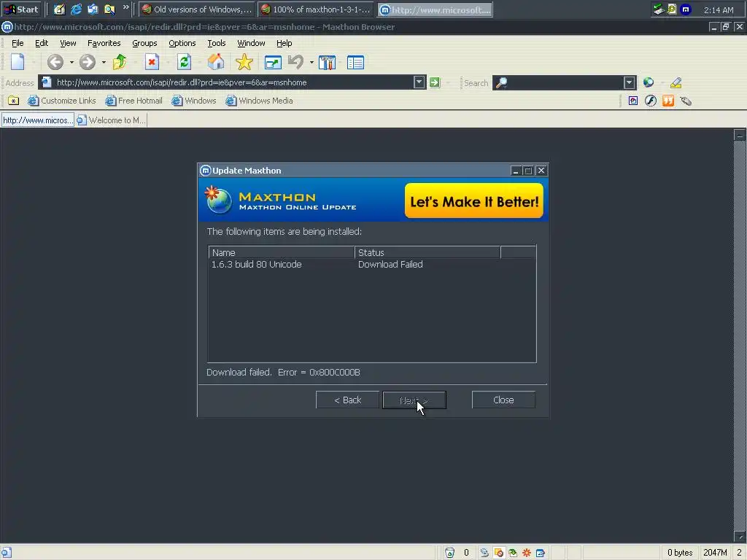
Task: Click the highlighter pen icon
Action: (676, 83)
